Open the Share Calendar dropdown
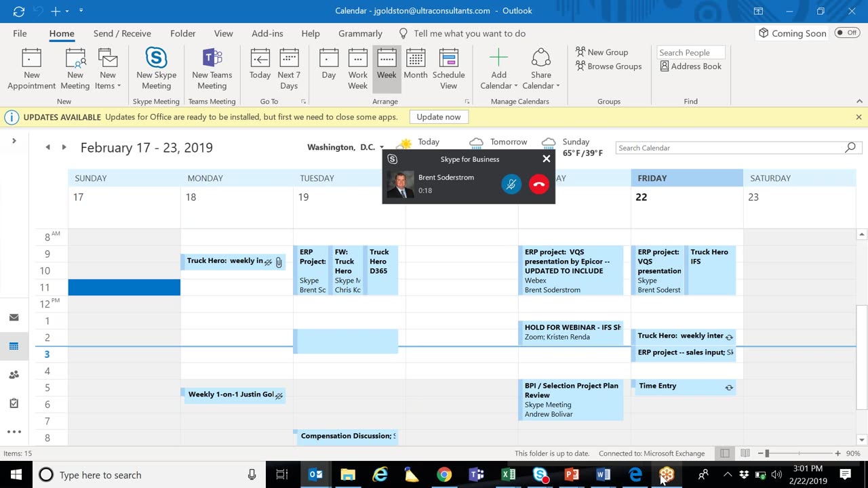 [x=540, y=69]
